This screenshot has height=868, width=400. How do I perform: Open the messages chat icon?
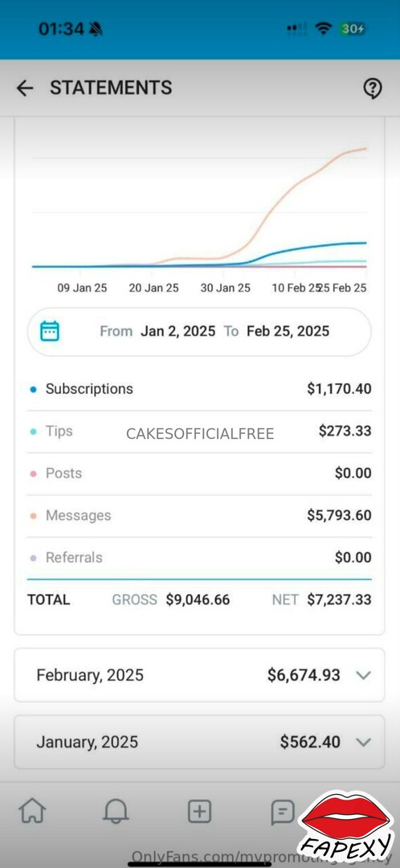[x=283, y=812]
